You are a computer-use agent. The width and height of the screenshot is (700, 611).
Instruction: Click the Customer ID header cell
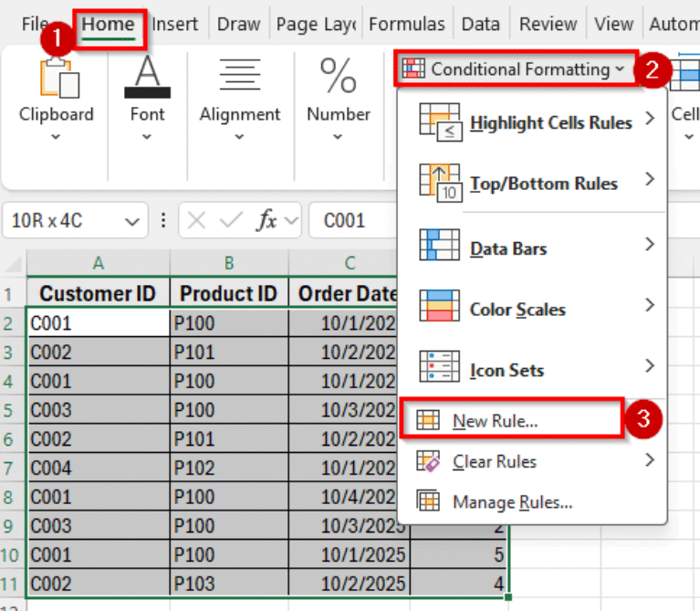click(x=99, y=293)
